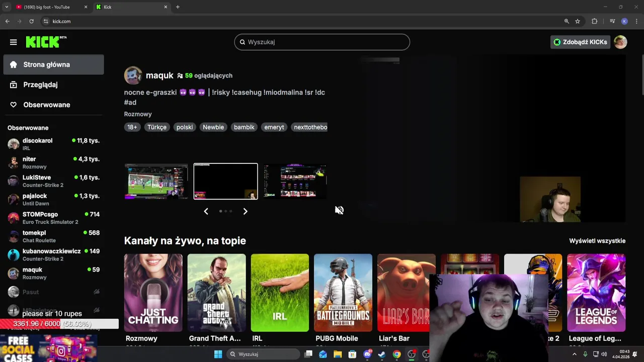Select the 18+ tag

click(x=132, y=127)
